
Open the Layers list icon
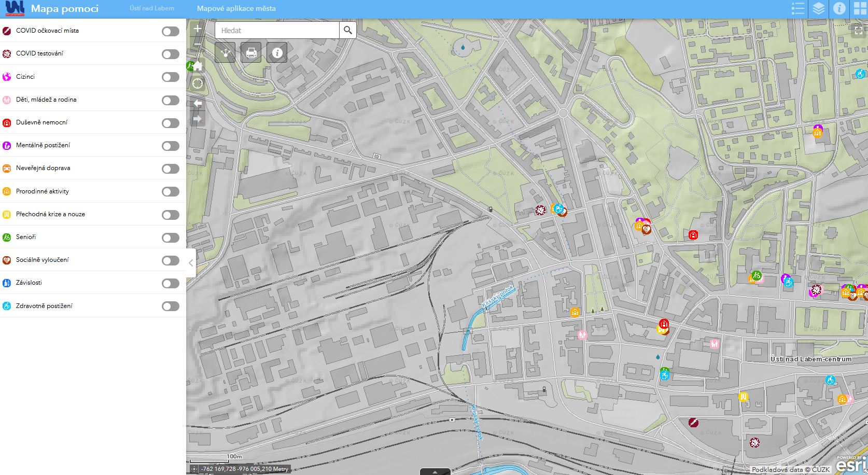(x=818, y=8)
